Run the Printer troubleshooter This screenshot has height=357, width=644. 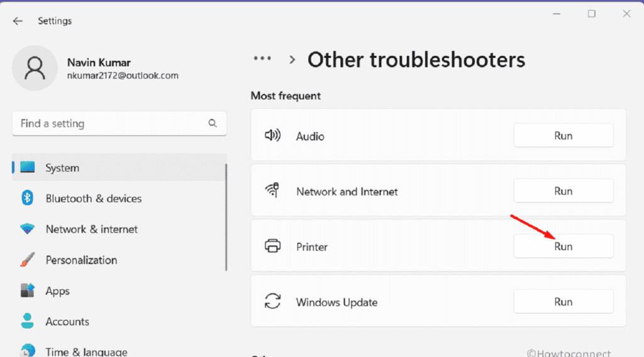pos(563,246)
